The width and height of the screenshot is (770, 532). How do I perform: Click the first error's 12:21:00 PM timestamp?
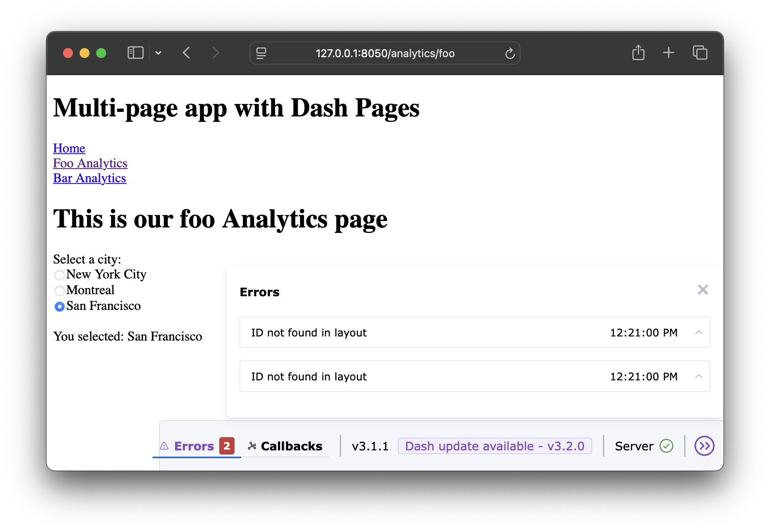tap(644, 333)
